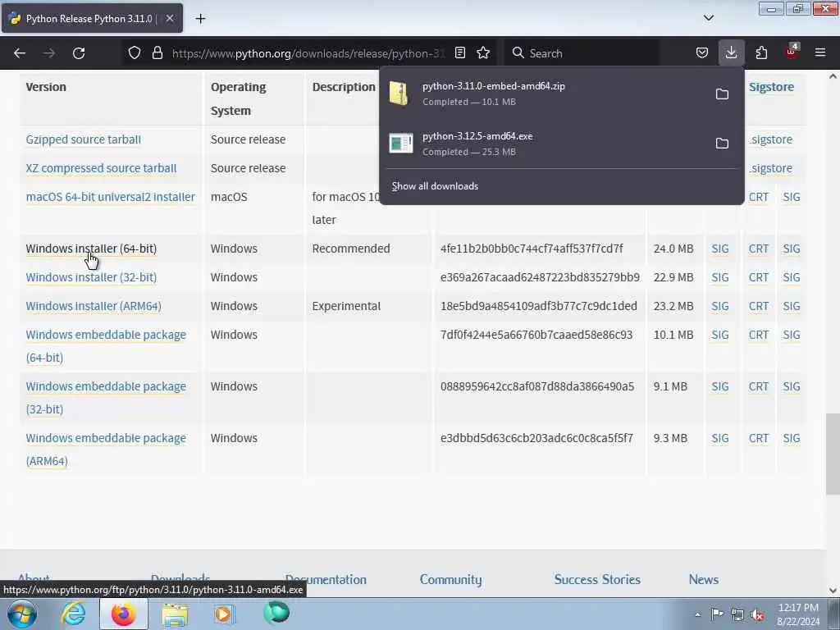840x630 pixels.
Task: Download Gzipped source tarball
Action: coord(84,139)
